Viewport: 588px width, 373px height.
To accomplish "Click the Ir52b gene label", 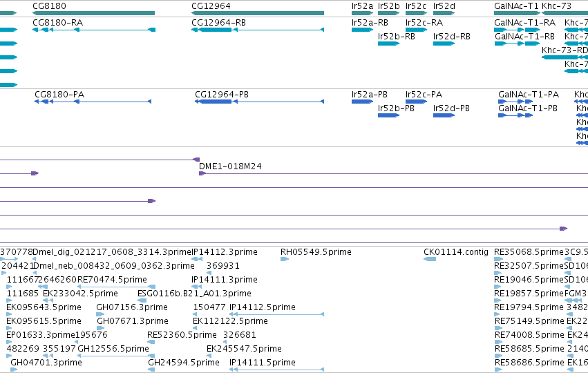I will point(389,6).
